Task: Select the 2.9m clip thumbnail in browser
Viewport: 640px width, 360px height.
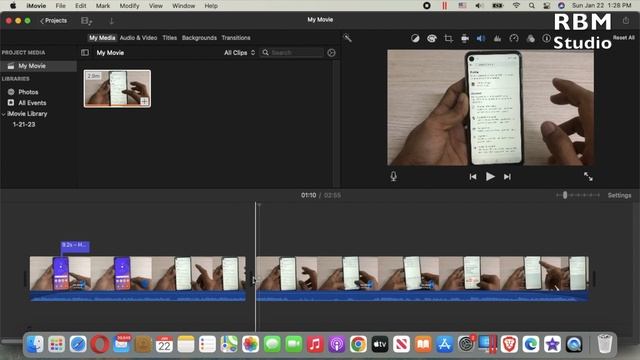Action: click(x=117, y=89)
